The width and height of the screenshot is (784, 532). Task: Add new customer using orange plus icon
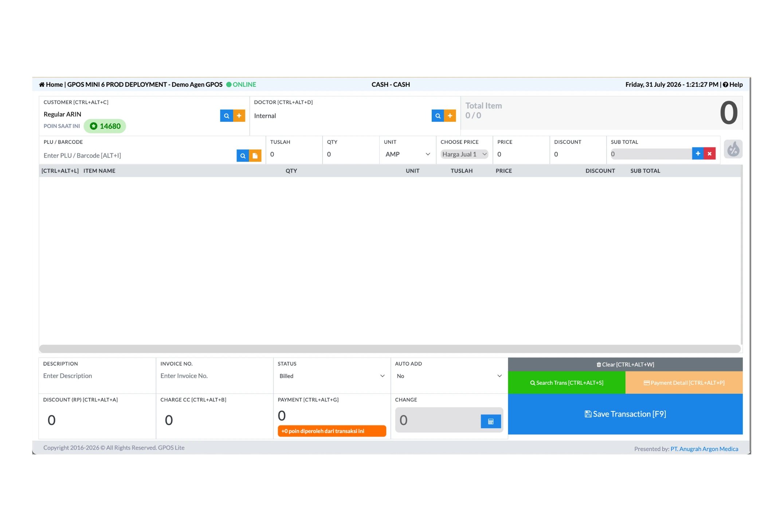click(x=239, y=116)
